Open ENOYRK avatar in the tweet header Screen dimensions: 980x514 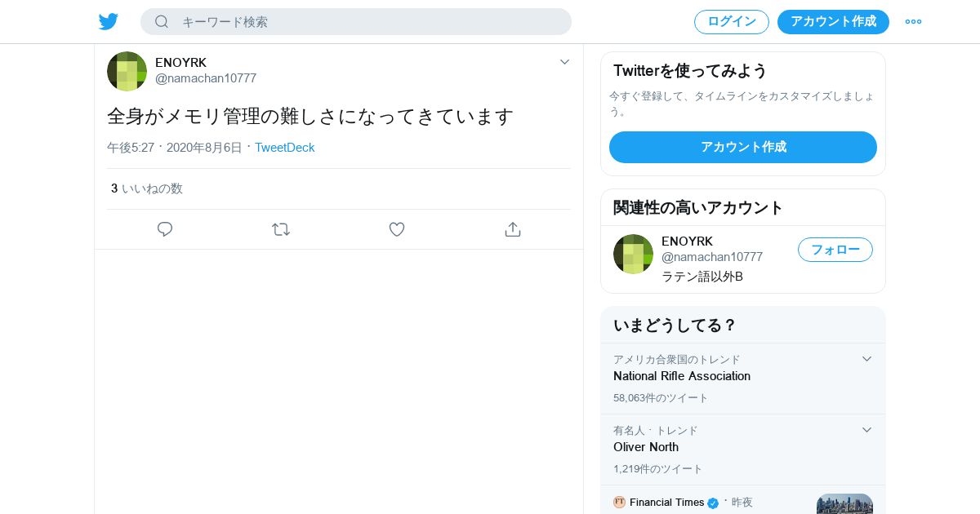point(127,71)
